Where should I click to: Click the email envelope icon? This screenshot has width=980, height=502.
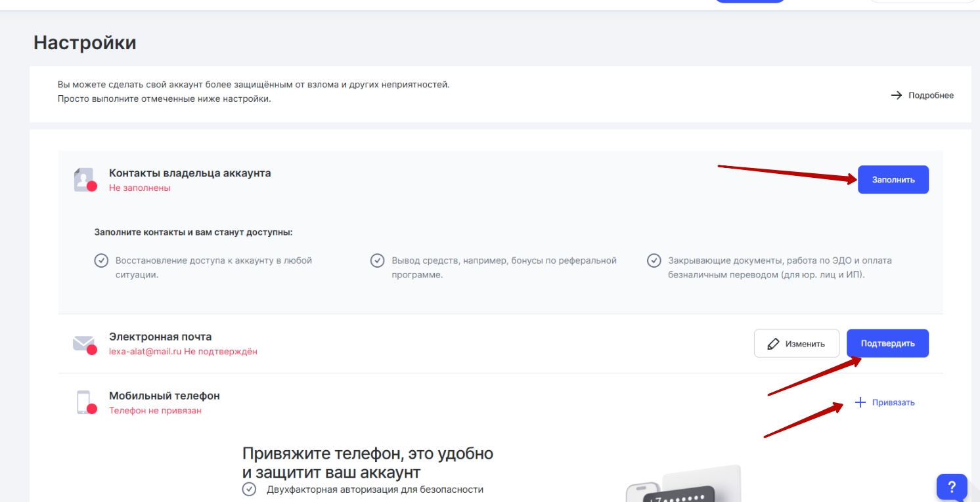click(x=83, y=343)
